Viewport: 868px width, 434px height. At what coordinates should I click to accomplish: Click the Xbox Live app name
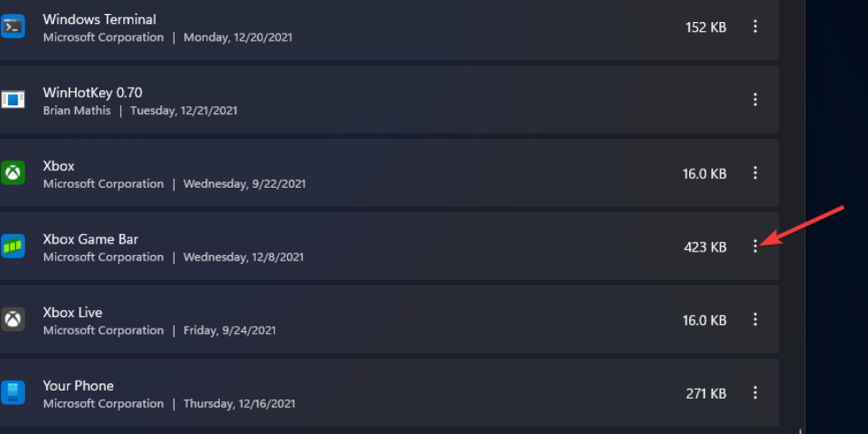pyautogui.click(x=73, y=313)
